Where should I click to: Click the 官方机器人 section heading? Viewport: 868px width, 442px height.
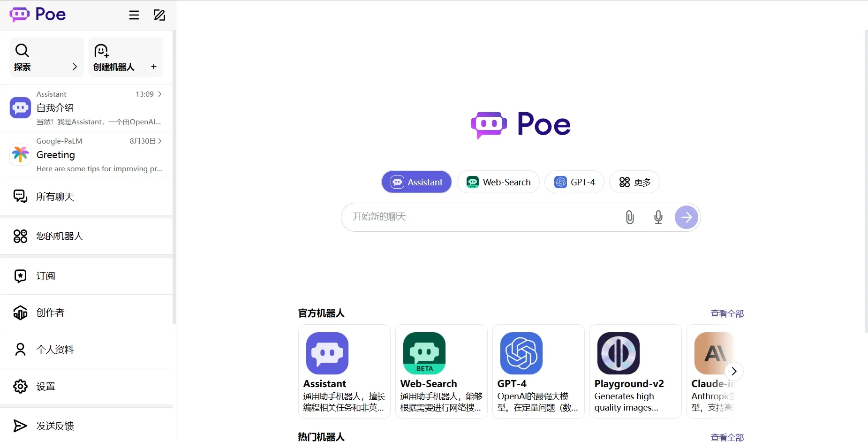[x=321, y=313]
